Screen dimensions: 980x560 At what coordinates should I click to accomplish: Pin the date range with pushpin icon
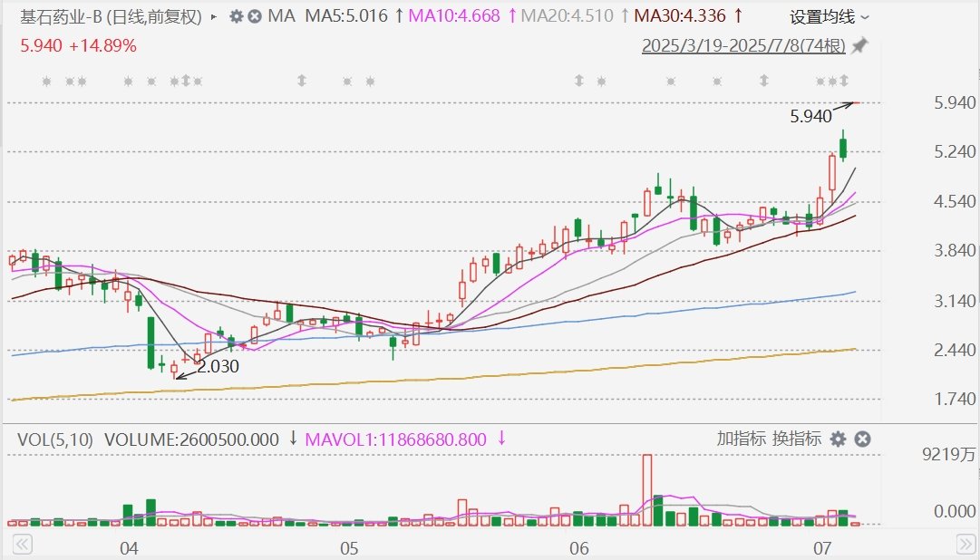859,45
